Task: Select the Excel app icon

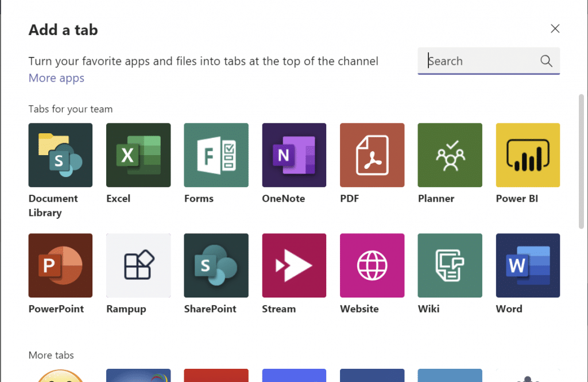Action: (138, 155)
